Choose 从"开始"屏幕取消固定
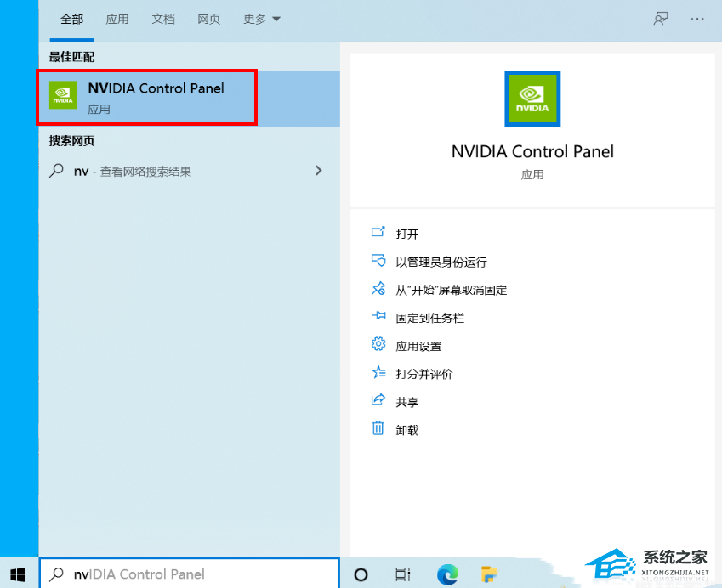This screenshot has width=722, height=588. (x=452, y=291)
